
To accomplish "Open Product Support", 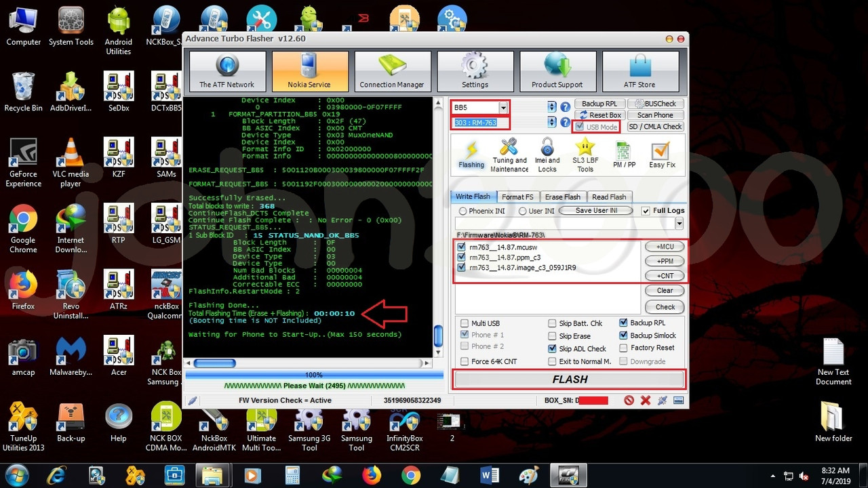I will coord(557,72).
